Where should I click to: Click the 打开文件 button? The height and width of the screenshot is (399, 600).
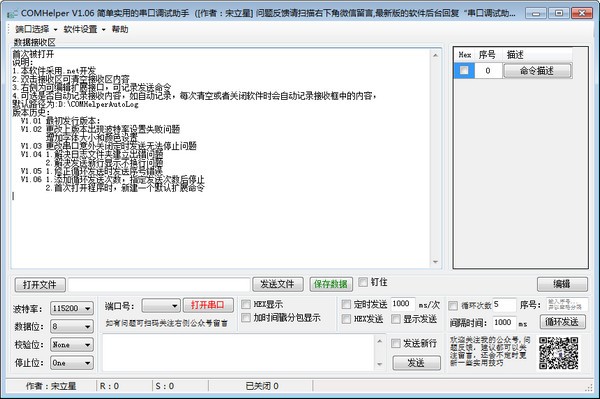click(40, 285)
